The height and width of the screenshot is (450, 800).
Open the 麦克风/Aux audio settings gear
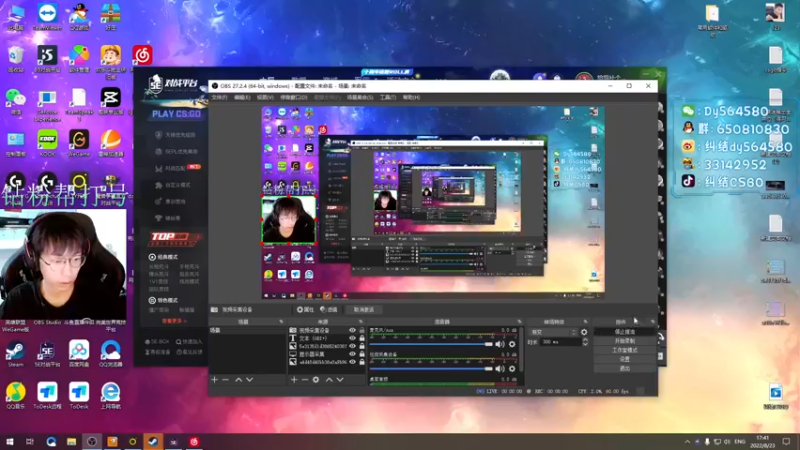(x=512, y=344)
